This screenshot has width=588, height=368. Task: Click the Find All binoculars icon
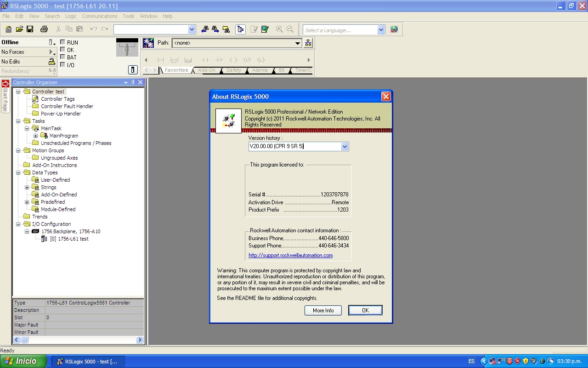click(x=226, y=29)
